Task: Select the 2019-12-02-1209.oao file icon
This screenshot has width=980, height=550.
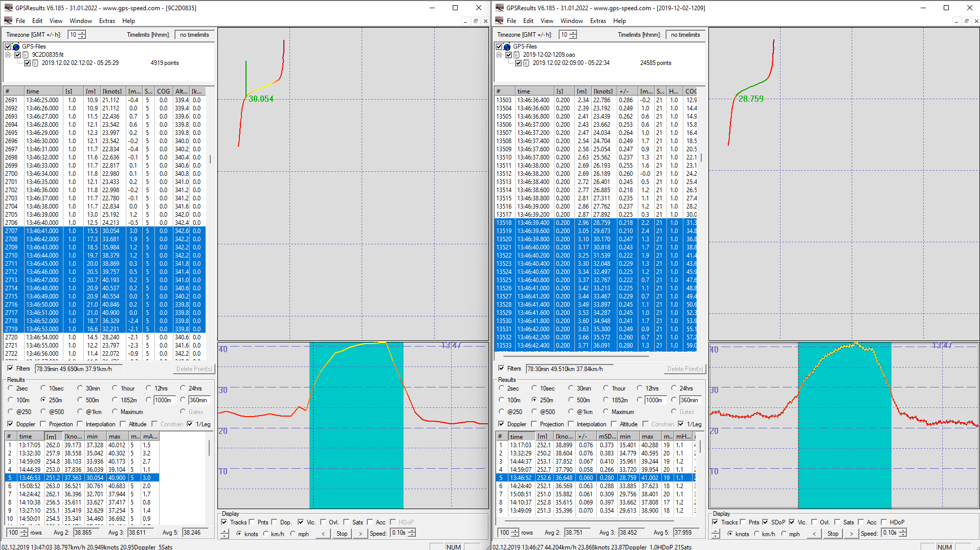Action: point(517,55)
